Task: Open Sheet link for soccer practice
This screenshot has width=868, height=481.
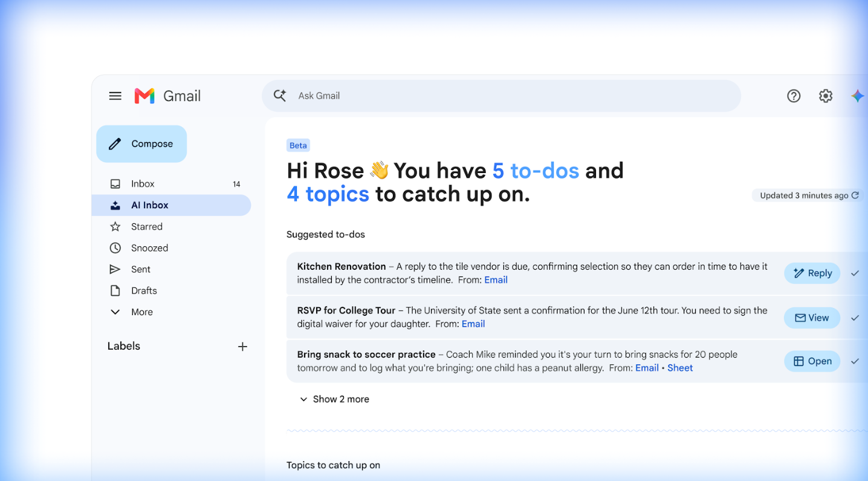Action: coord(680,368)
